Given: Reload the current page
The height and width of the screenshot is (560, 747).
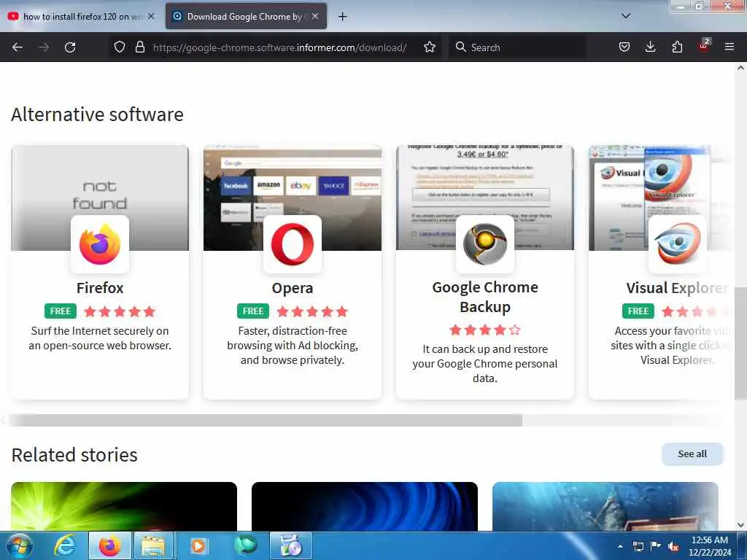Looking at the screenshot, I should click(70, 47).
